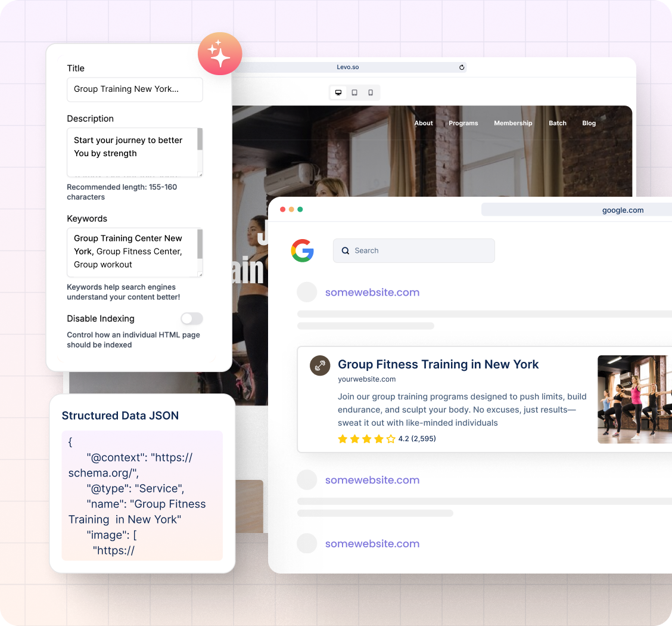Image resolution: width=672 pixels, height=626 pixels.
Task: Switch to desktop preview icon
Action: click(x=338, y=92)
